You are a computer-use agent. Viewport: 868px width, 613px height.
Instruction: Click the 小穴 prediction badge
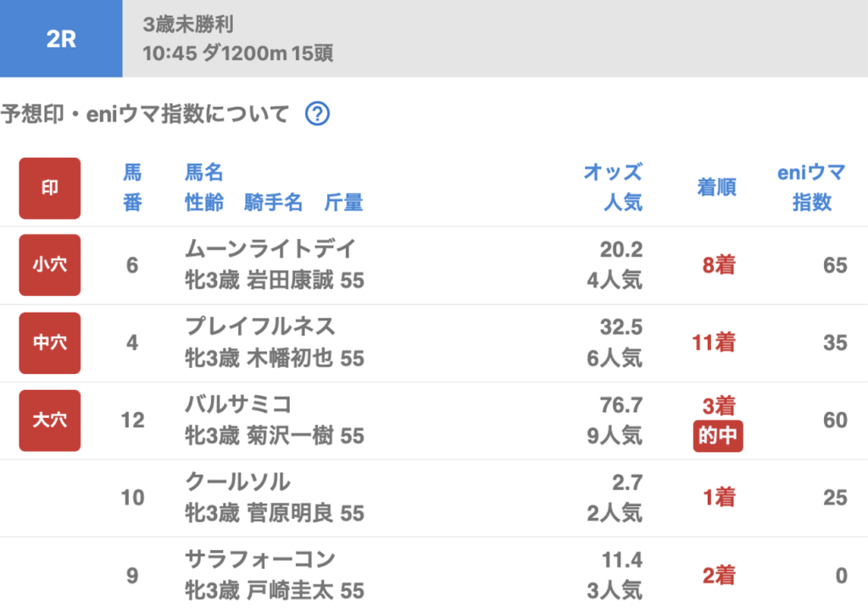click(x=50, y=265)
